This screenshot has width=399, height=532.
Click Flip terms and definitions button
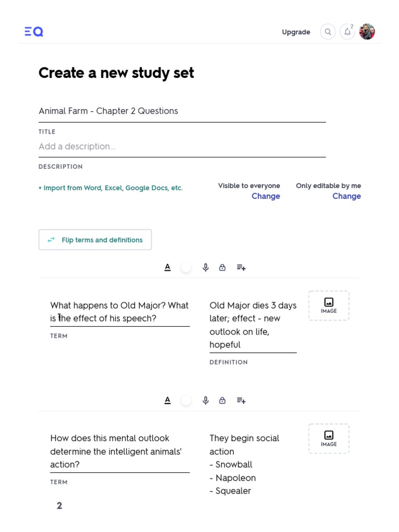pyautogui.click(x=95, y=240)
